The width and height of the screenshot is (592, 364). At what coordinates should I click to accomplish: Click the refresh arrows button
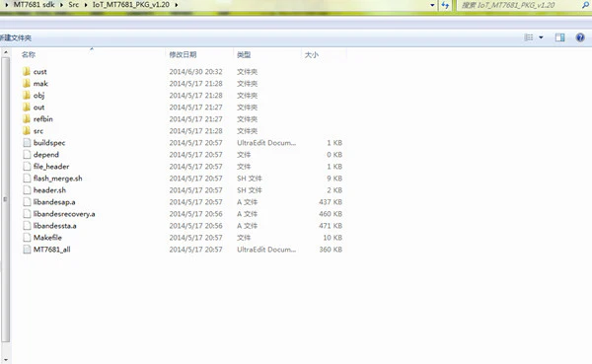coord(445,5)
